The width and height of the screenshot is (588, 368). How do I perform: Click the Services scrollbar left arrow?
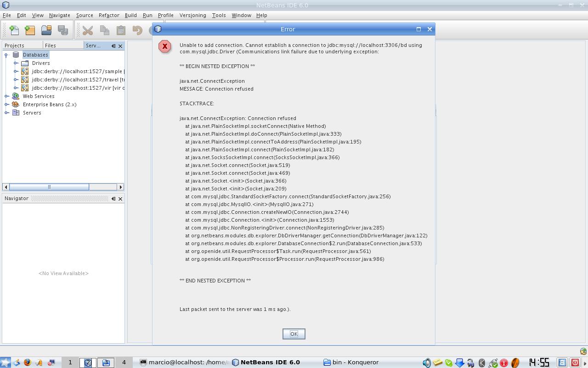[x=6, y=187]
